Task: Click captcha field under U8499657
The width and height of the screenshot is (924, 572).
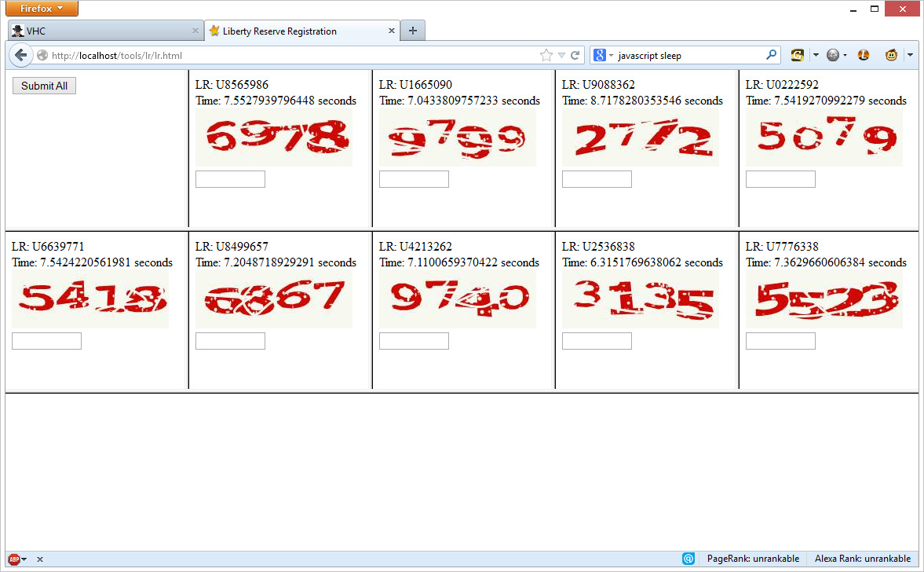Action: point(230,341)
